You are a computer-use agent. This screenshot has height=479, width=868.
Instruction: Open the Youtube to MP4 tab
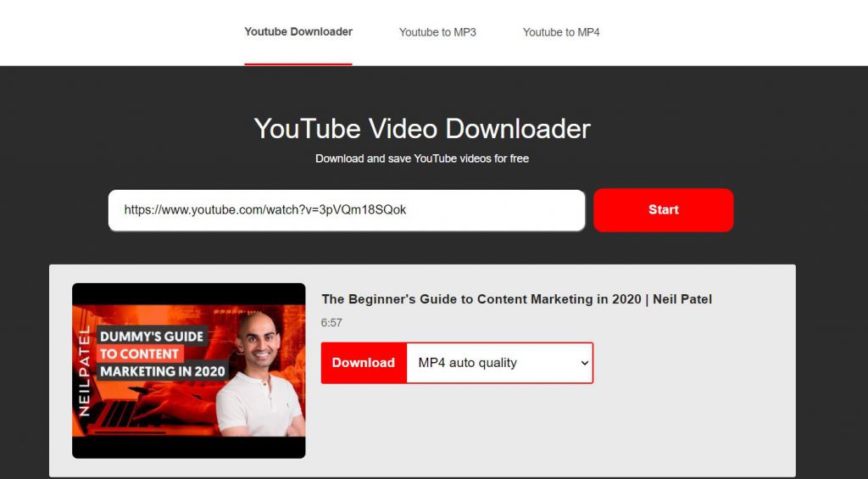tap(561, 32)
